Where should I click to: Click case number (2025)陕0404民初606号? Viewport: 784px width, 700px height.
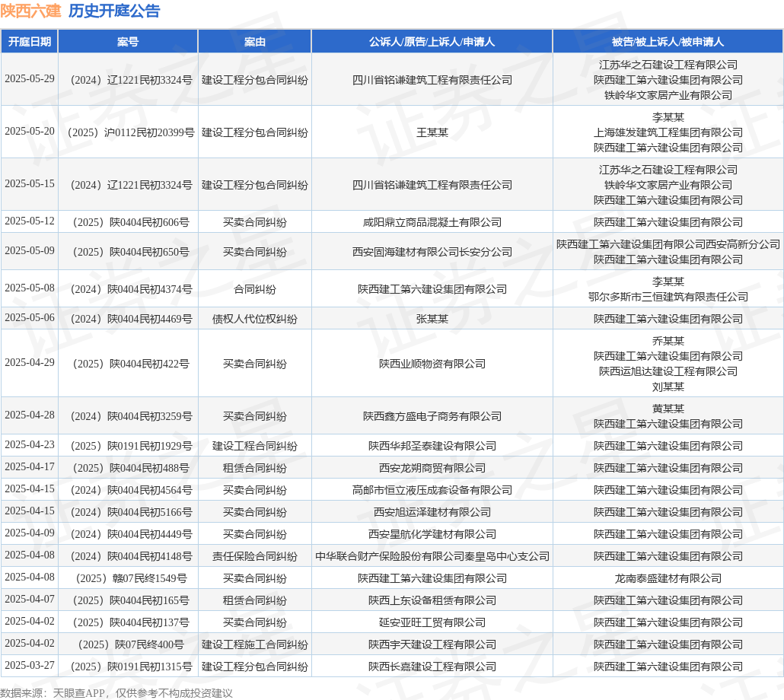(x=130, y=222)
